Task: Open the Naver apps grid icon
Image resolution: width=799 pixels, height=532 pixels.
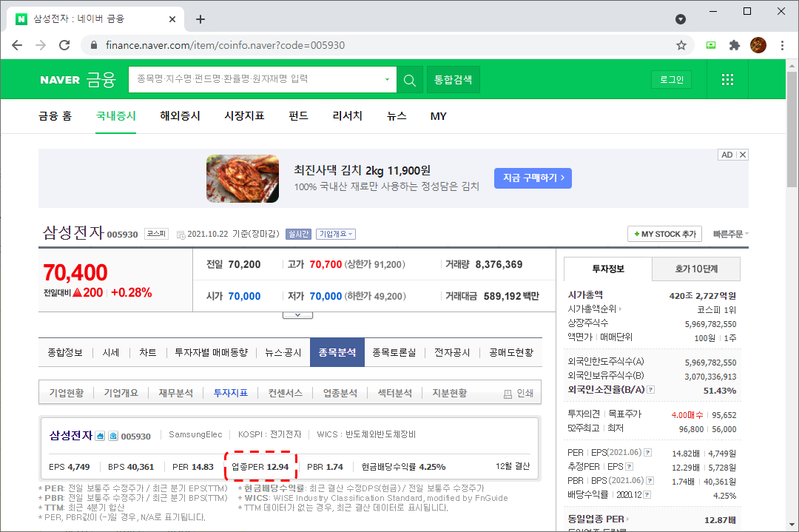Action: 728,79
